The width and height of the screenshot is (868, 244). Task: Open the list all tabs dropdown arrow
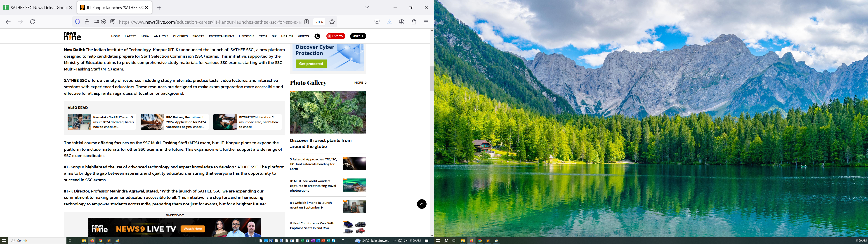pyautogui.click(x=367, y=7)
